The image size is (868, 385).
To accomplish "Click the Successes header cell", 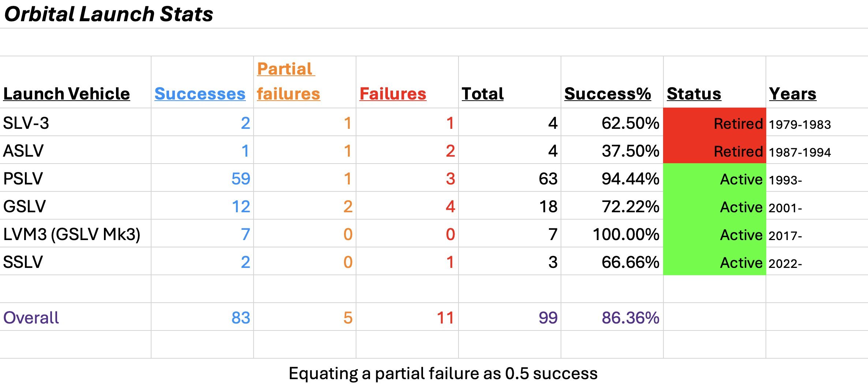I will click(x=200, y=94).
